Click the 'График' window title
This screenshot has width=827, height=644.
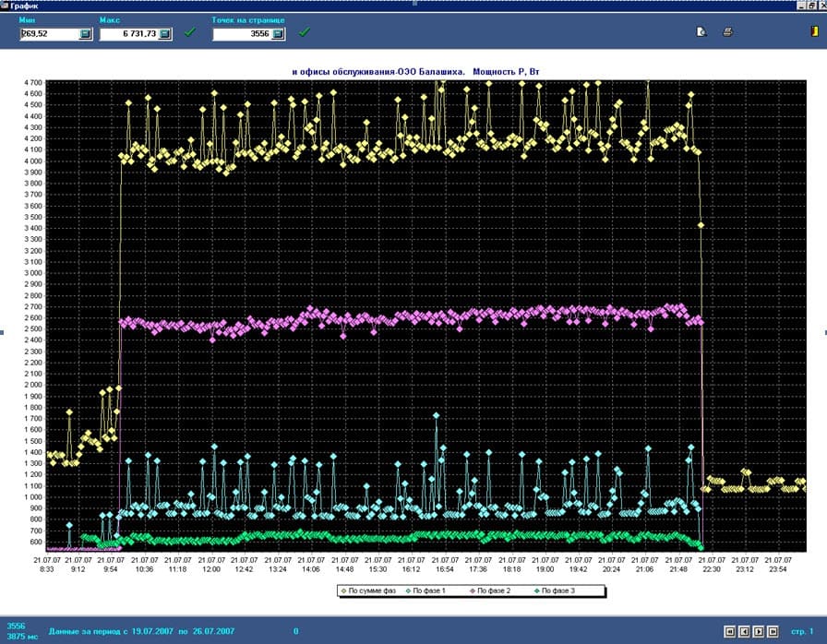point(24,6)
